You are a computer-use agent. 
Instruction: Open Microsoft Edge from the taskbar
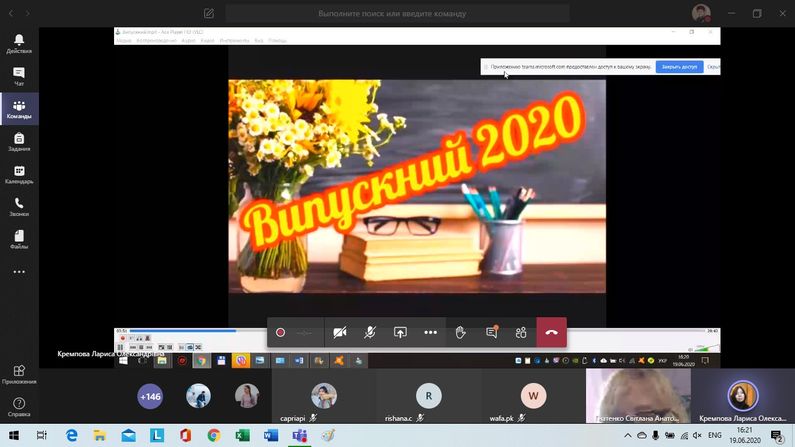click(71, 435)
